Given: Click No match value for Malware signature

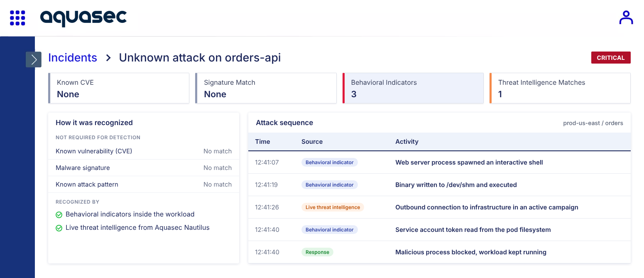Looking at the screenshot, I should point(218,168).
